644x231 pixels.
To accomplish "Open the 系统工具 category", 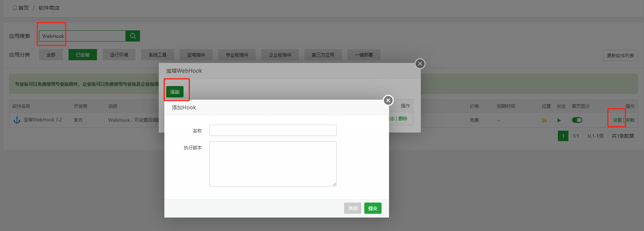I will [158, 55].
